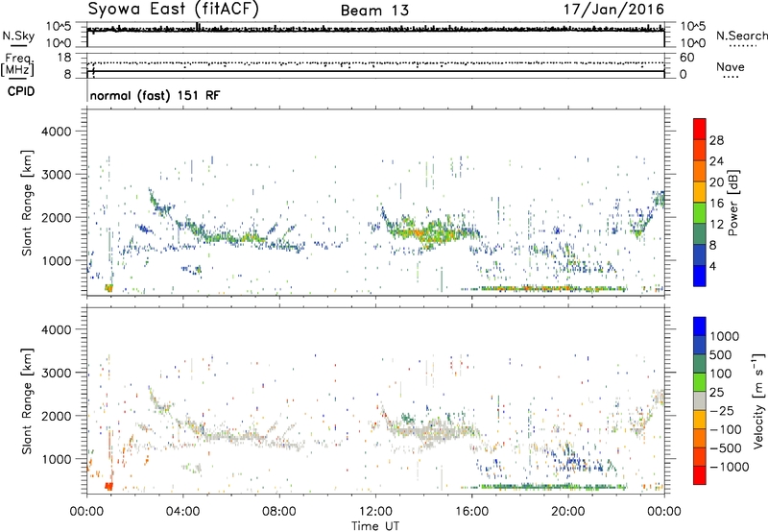
Task: Click the 'N.Sky' legend label
Action: [18, 36]
